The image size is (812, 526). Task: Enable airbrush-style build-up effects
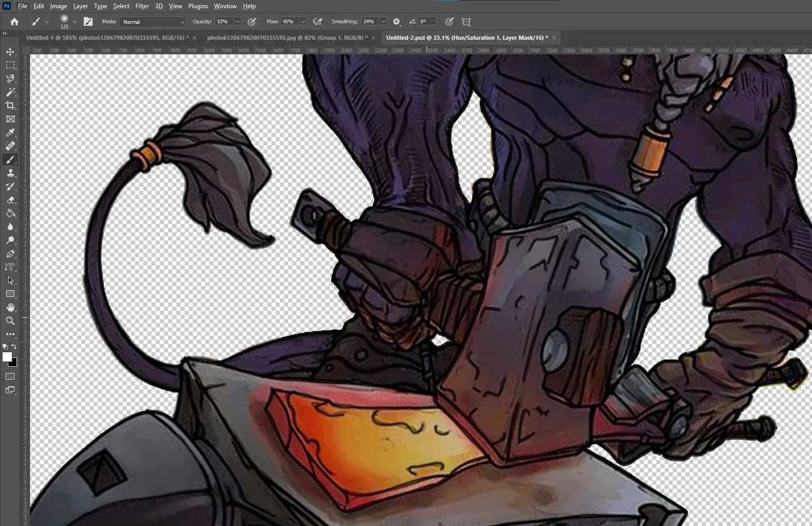click(x=318, y=22)
